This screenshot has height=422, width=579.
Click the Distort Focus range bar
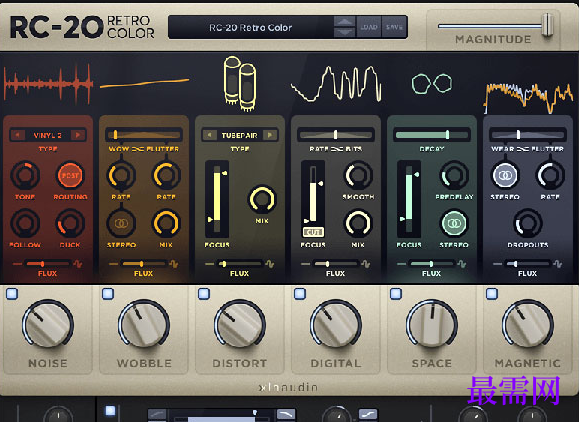(x=217, y=199)
